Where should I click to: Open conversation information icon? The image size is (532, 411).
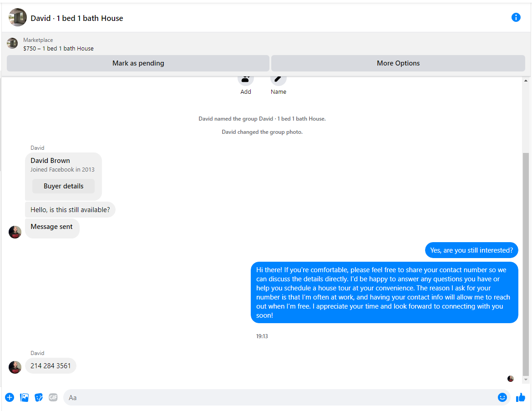[516, 17]
